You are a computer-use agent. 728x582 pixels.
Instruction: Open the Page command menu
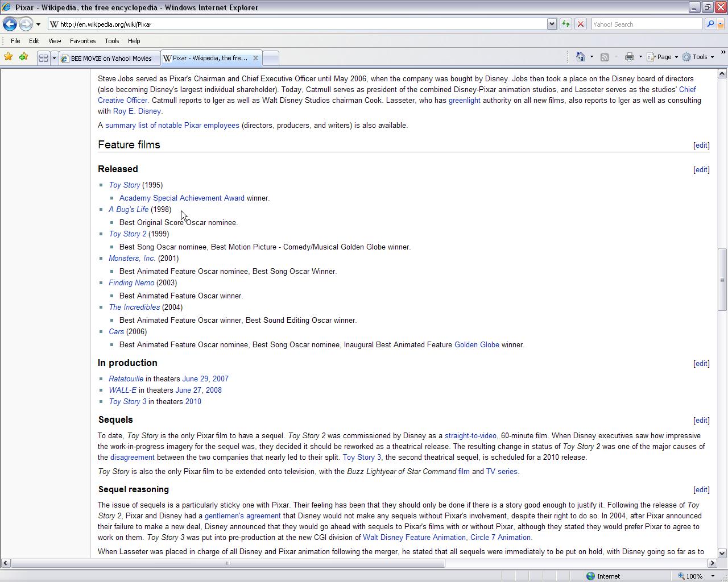[x=663, y=57]
